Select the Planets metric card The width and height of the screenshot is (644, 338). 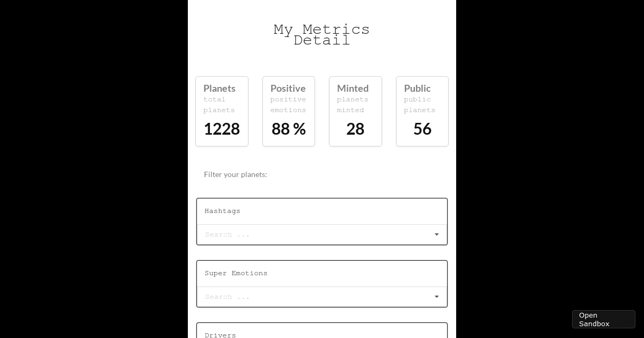tap(222, 111)
